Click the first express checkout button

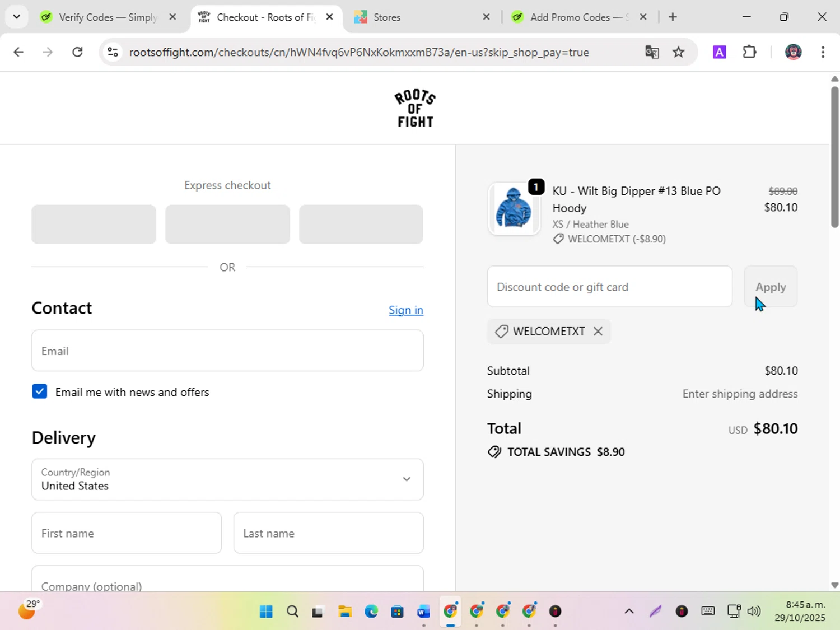pyautogui.click(x=94, y=224)
